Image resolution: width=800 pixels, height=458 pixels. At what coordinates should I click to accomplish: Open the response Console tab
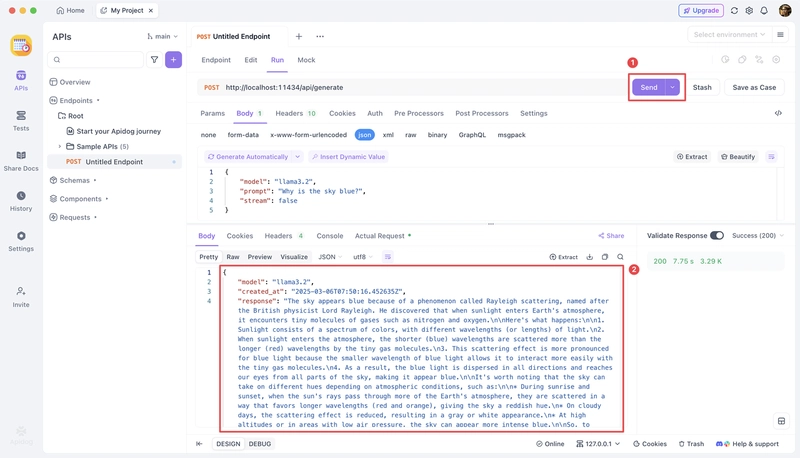click(x=330, y=236)
